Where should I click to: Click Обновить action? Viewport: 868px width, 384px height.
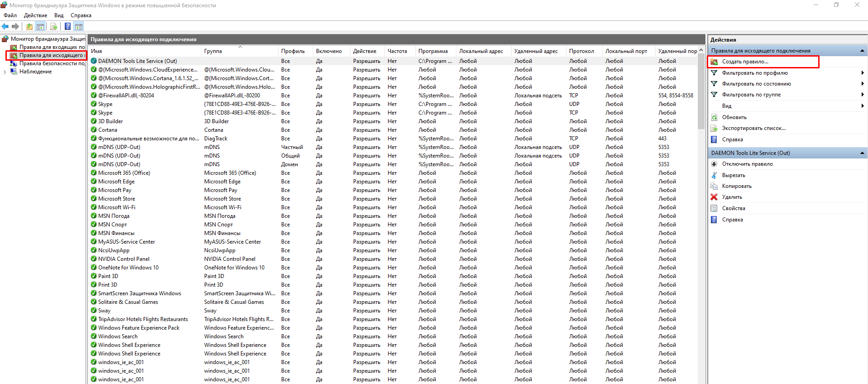click(734, 117)
